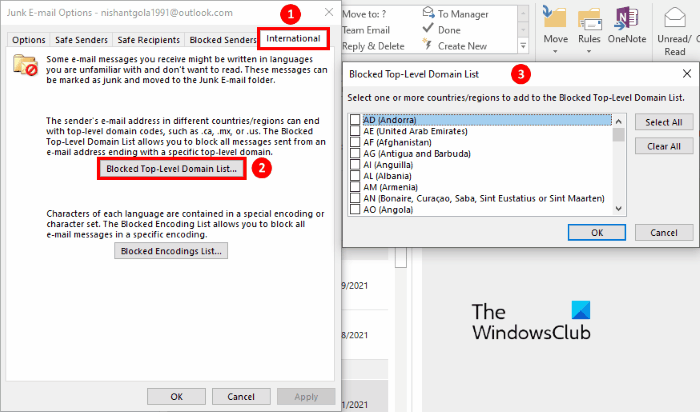Switch to the Safe Senders tab
This screenshot has height=412, width=700.
tap(81, 40)
